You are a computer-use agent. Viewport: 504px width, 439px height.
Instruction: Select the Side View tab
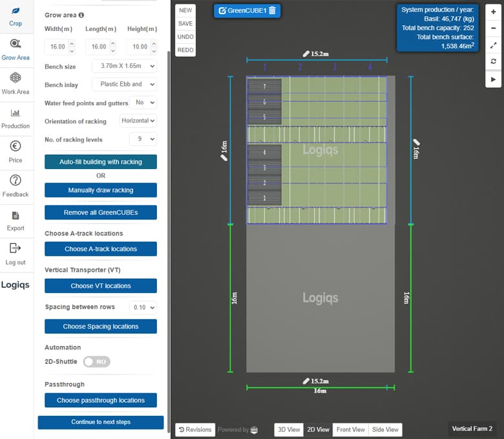tap(385, 429)
